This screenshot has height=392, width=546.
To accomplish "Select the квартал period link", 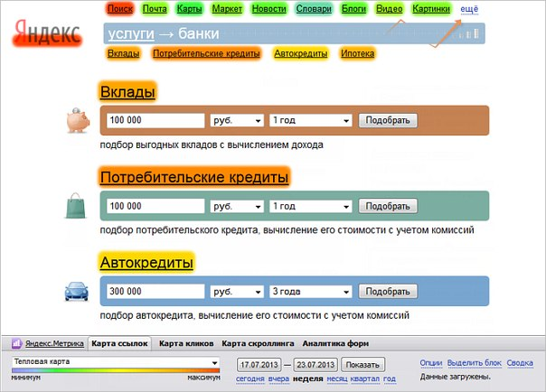I will 365,378.
